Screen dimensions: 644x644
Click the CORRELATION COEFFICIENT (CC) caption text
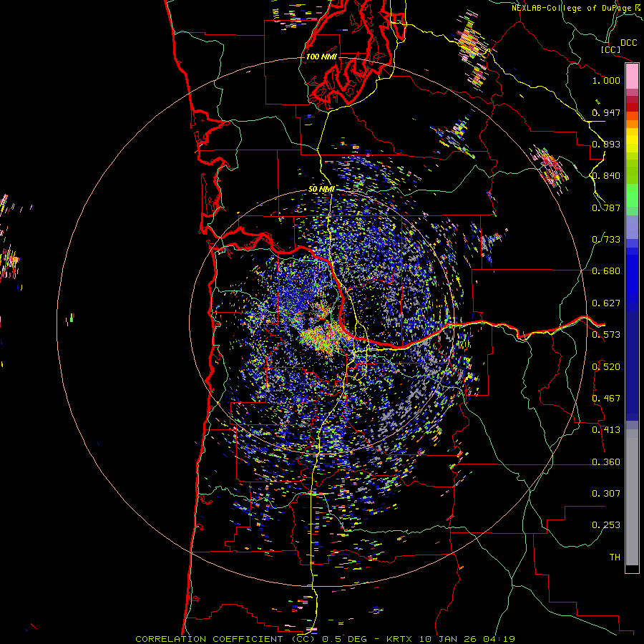tap(225, 639)
